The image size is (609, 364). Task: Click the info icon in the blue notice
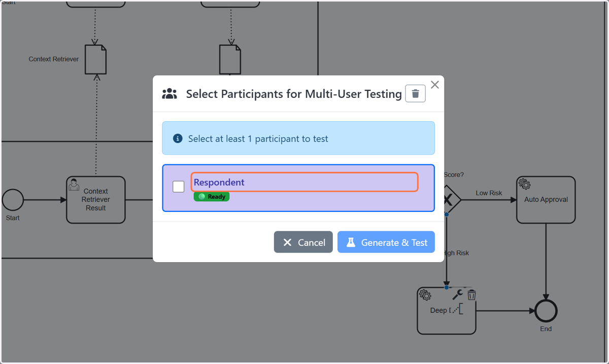tap(178, 138)
